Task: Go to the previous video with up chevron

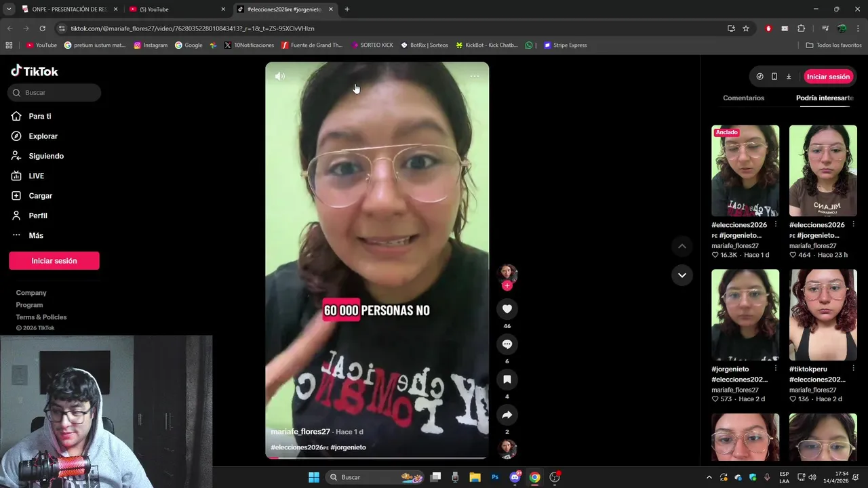Action: pos(682,246)
